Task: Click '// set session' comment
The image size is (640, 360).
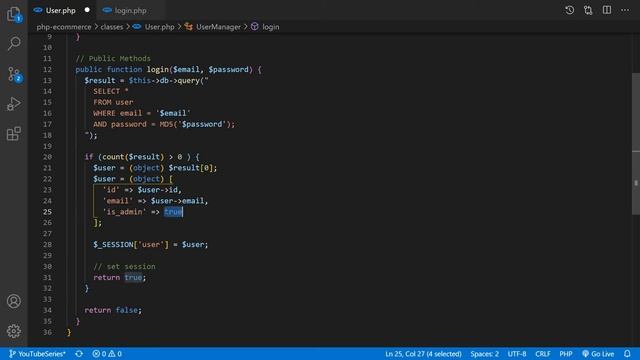Action: point(124,267)
